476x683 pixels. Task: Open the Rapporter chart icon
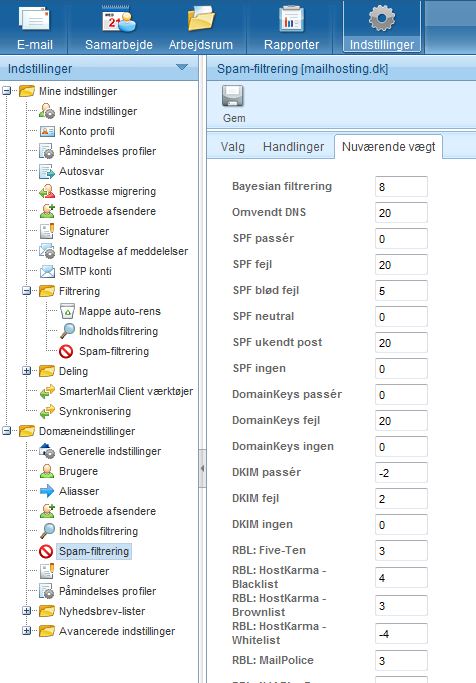(291, 18)
